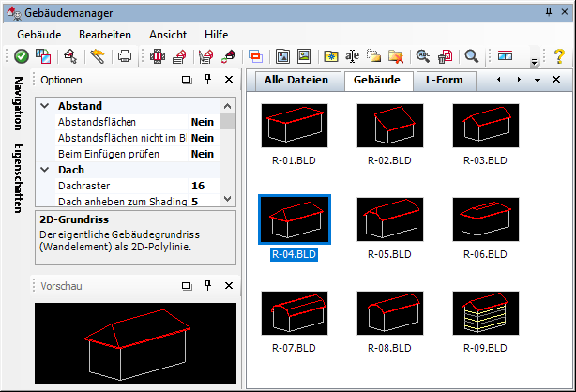Click the new folder toolbar icon
Viewport: 576px width, 392px height.
331,56
